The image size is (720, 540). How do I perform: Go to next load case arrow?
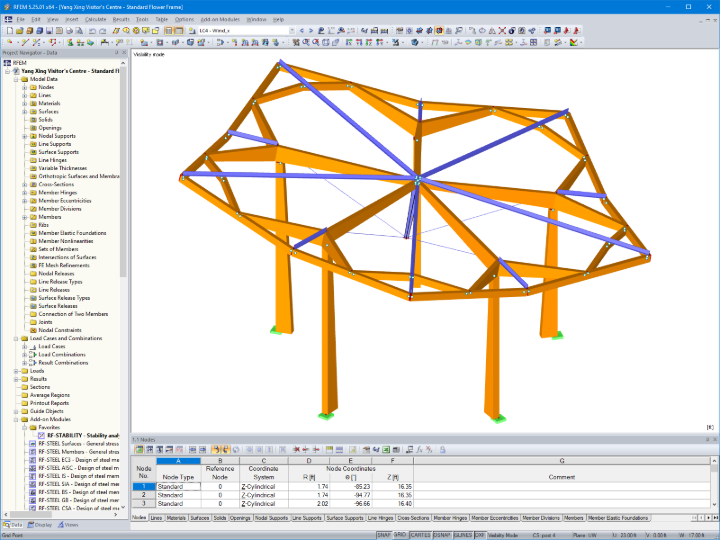pos(311,31)
